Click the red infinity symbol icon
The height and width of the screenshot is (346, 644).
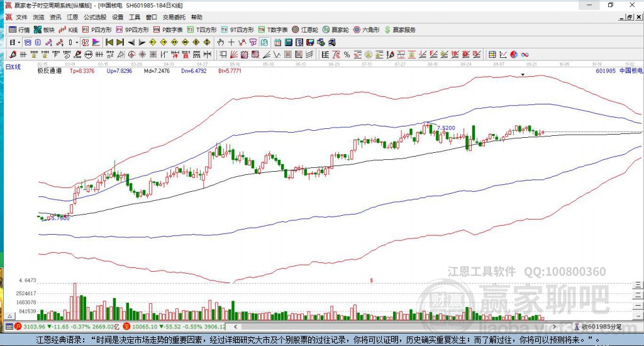(525, 54)
